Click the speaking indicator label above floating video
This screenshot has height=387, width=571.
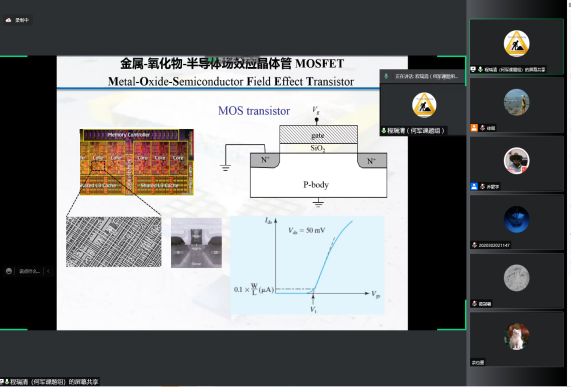click(x=422, y=76)
